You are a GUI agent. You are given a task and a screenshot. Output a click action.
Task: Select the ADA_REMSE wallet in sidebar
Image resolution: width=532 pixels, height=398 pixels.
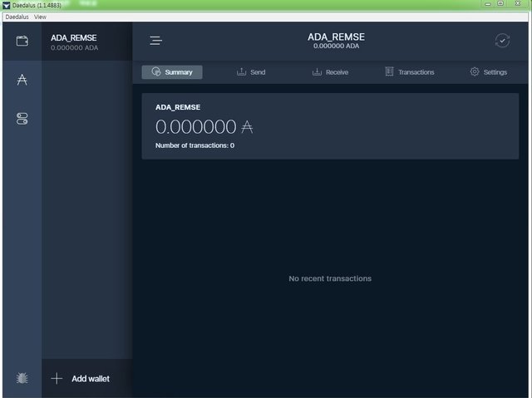coord(86,42)
